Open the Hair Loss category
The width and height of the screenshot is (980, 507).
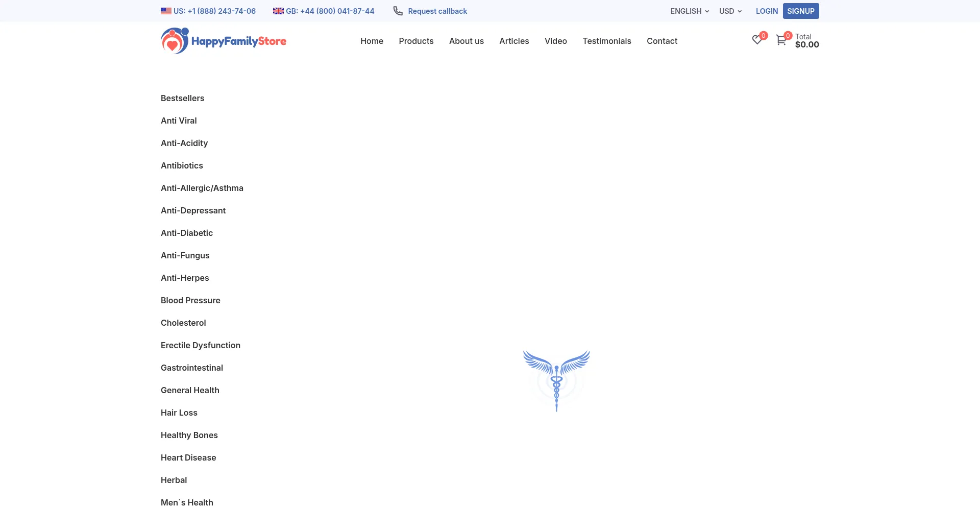coord(179,413)
